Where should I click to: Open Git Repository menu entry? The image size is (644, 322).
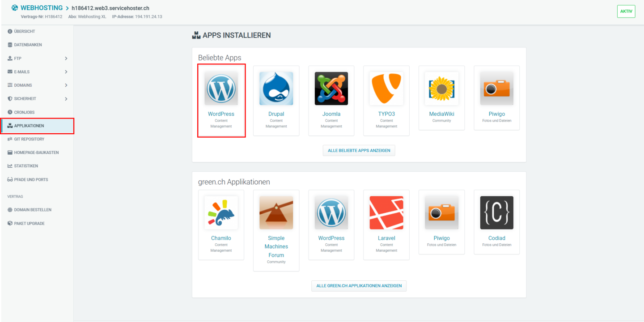pyautogui.click(x=37, y=139)
